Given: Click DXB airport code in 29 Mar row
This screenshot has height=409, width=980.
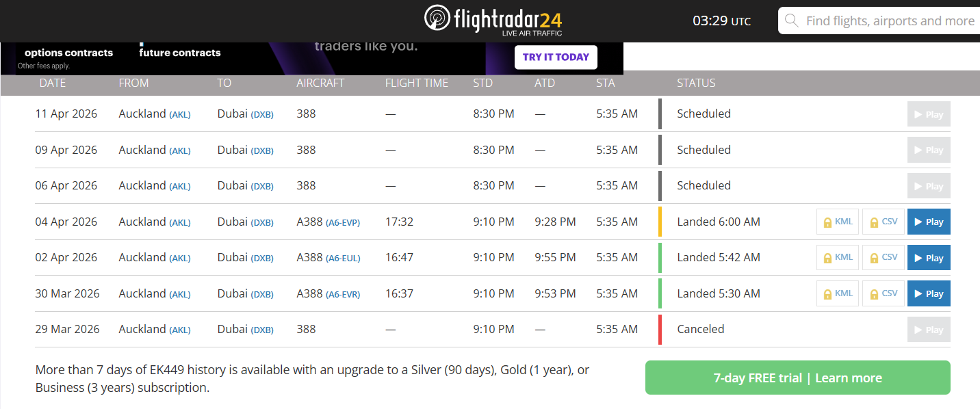Looking at the screenshot, I should click(262, 330).
